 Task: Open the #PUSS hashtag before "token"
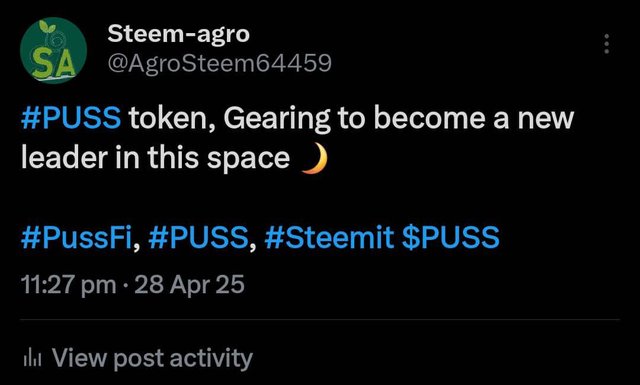click(x=71, y=118)
